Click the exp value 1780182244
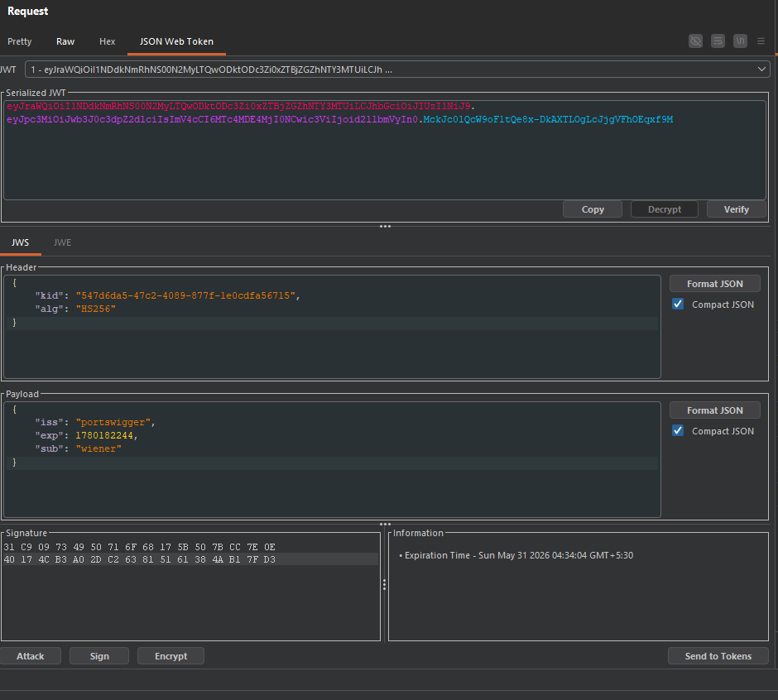 pos(104,435)
